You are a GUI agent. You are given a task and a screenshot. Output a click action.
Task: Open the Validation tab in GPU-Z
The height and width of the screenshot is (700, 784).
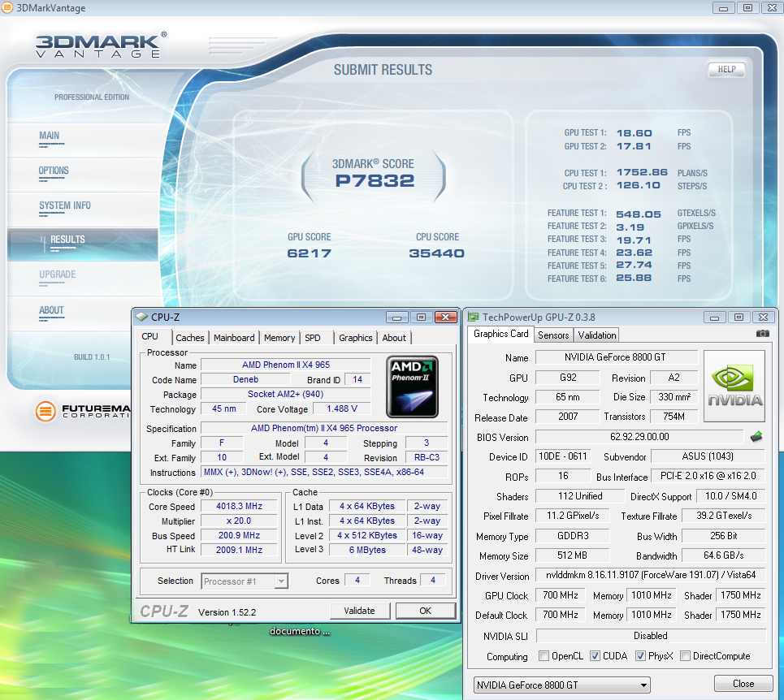pyautogui.click(x=597, y=335)
